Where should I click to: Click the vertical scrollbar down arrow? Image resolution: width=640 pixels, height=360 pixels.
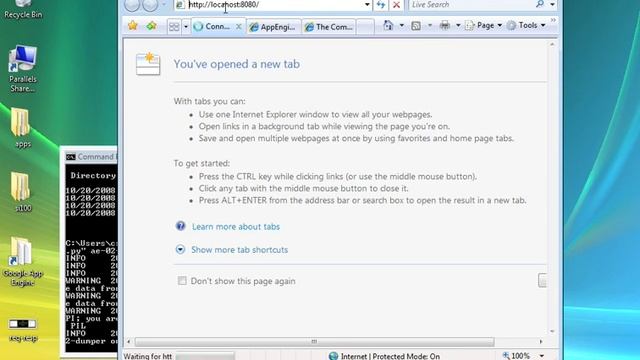coord(552,331)
